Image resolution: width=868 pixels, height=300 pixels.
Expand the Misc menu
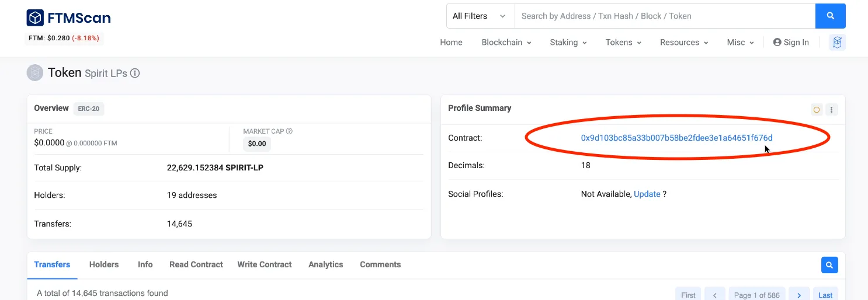741,43
